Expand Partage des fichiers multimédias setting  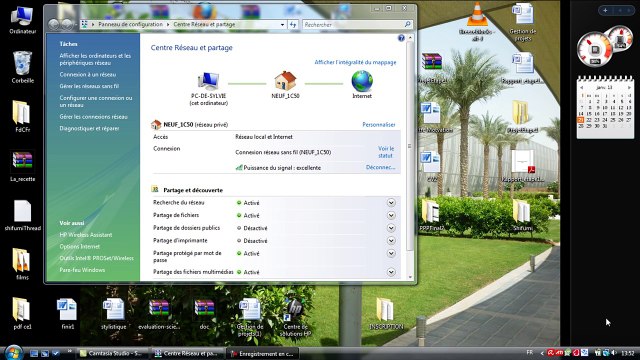pos(391,272)
